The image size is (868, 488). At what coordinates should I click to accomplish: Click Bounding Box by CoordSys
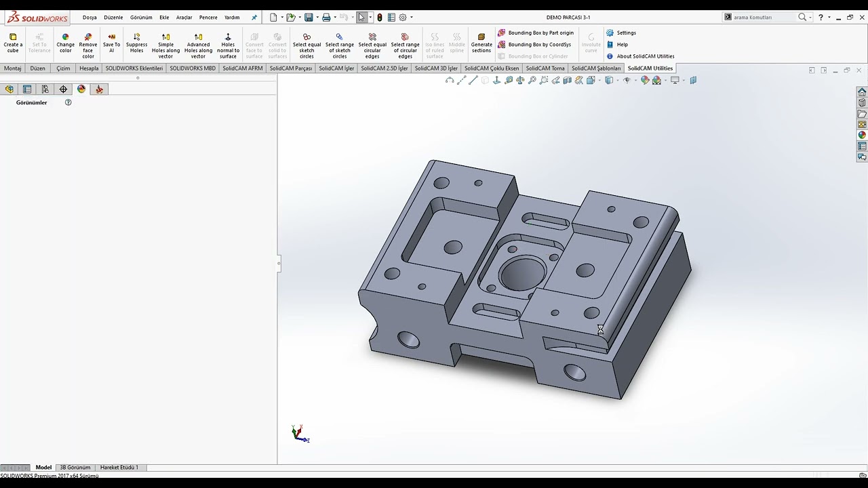(534, 45)
